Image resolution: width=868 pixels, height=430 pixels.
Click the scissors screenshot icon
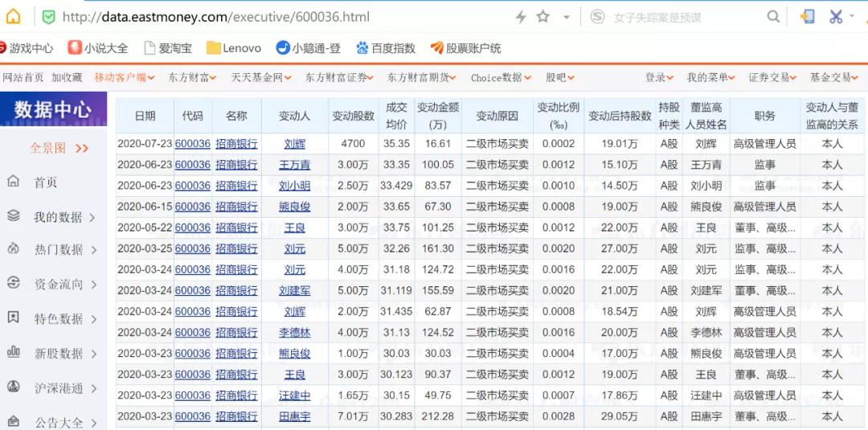[x=835, y=17]
